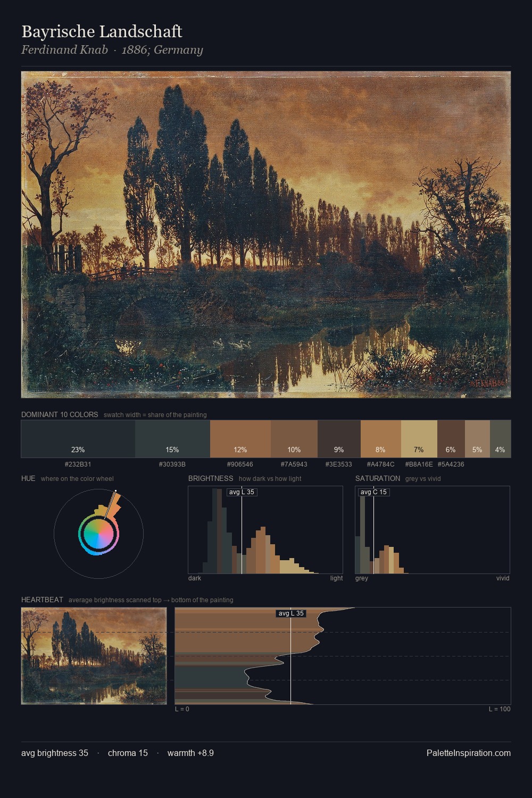Click the 'L = 0' axis label
This screenshot has width=532, height=798.
click(182, 709)
